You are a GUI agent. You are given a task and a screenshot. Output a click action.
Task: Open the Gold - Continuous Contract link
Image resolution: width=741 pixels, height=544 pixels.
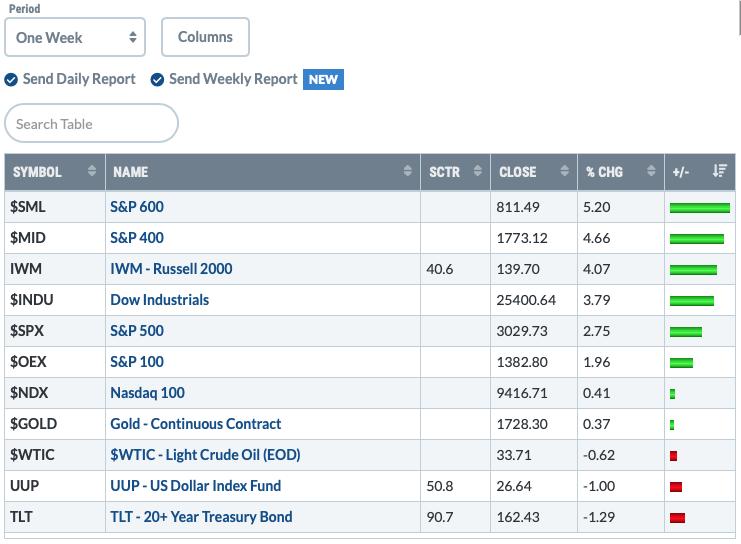(x=196, y=423)
